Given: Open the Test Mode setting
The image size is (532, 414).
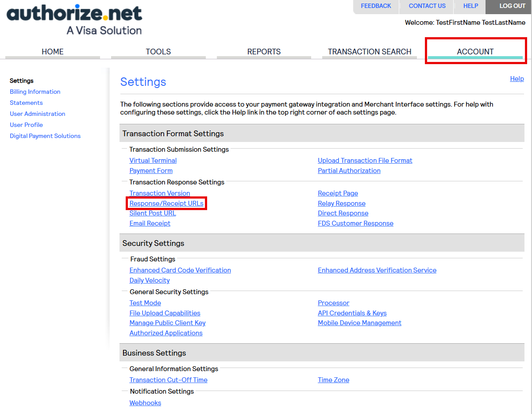Looking at the screenshot, I should (x=145, y=303).
